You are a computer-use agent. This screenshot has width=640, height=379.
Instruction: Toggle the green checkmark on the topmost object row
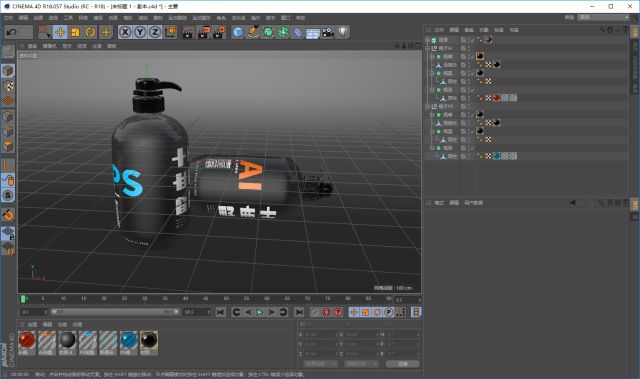[472, 40]
